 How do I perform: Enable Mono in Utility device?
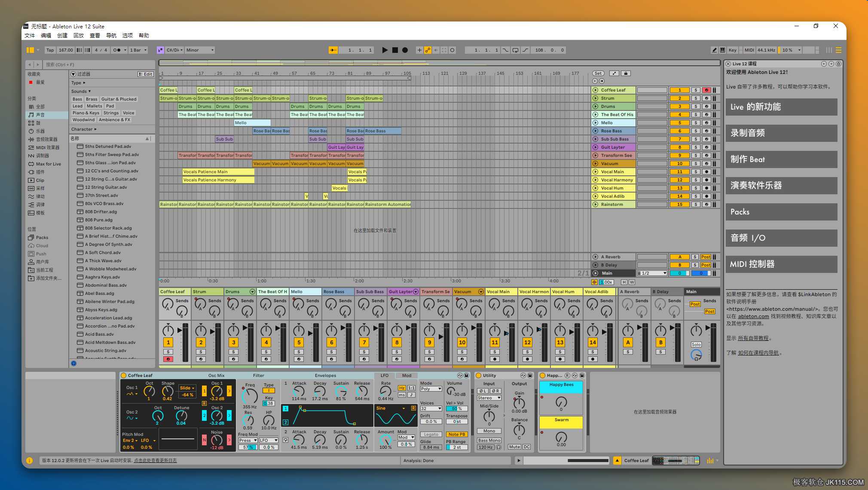coord(489,431)
